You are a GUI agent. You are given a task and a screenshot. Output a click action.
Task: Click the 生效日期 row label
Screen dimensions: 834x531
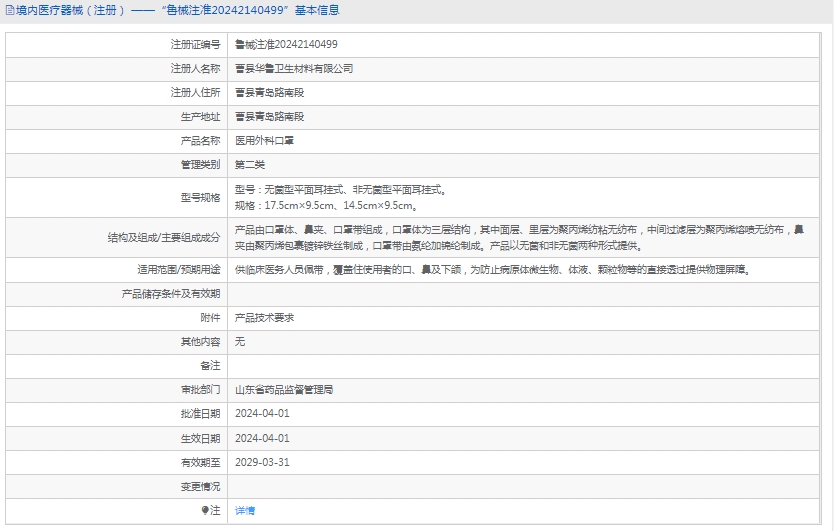pos(200,438)
